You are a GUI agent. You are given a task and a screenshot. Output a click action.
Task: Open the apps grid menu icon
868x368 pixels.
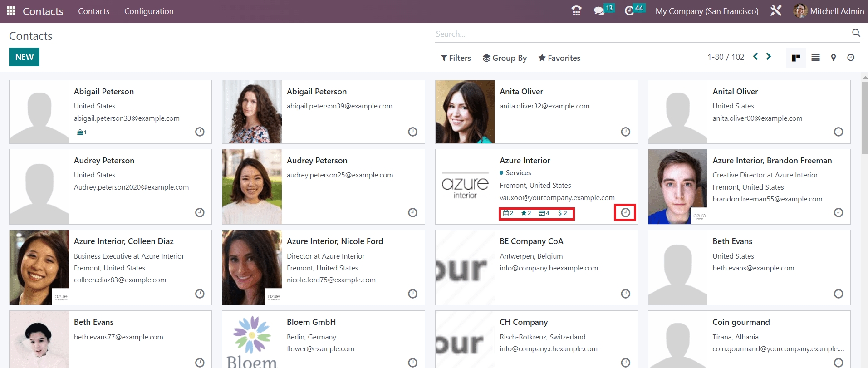pos(11,11)
